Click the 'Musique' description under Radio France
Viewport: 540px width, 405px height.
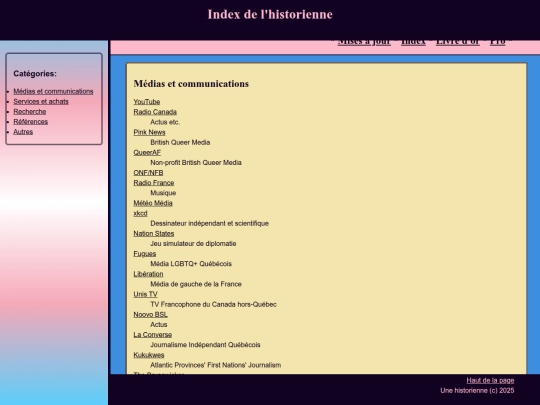(163, 193)
